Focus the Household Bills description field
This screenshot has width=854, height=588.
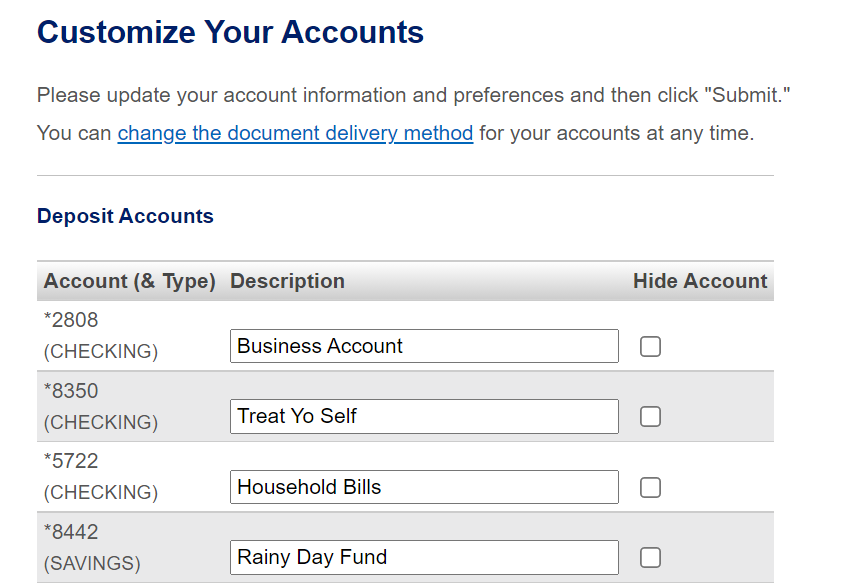pyautogui.click(x=424, y=487)
